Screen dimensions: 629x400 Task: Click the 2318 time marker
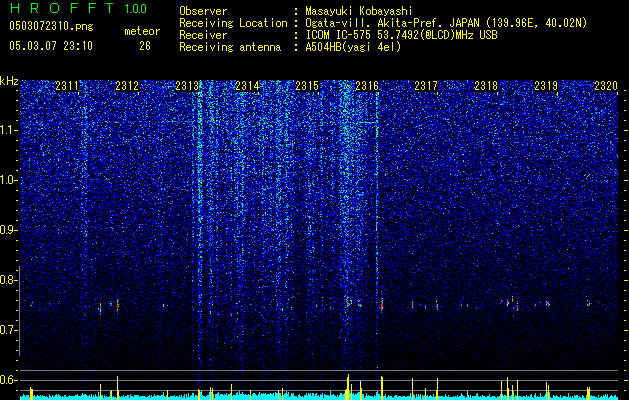click(486, 85)
